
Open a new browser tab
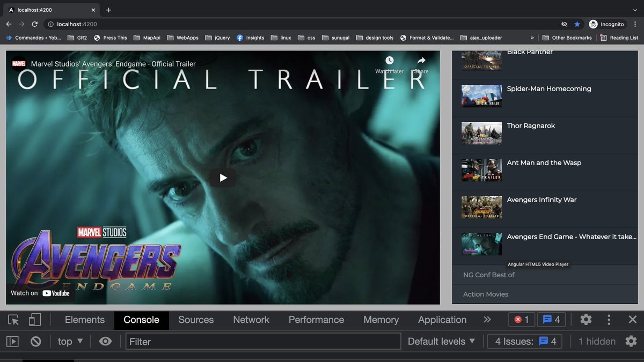click(108, 10)
